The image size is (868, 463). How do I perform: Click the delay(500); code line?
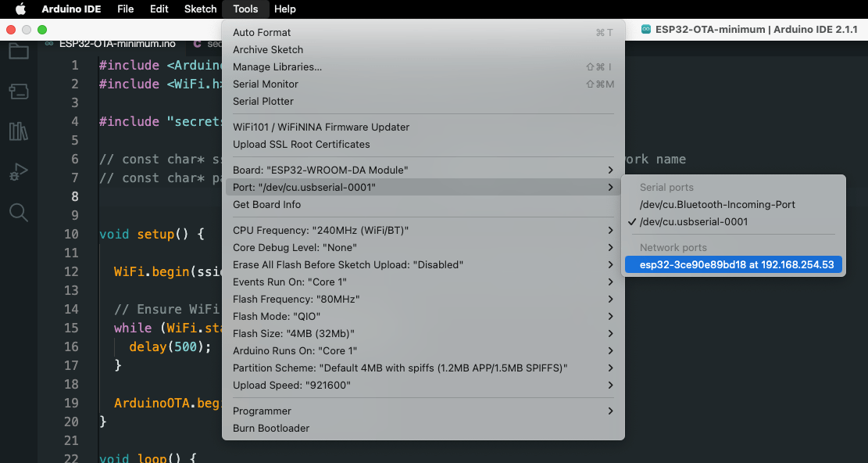coord(170,346)
